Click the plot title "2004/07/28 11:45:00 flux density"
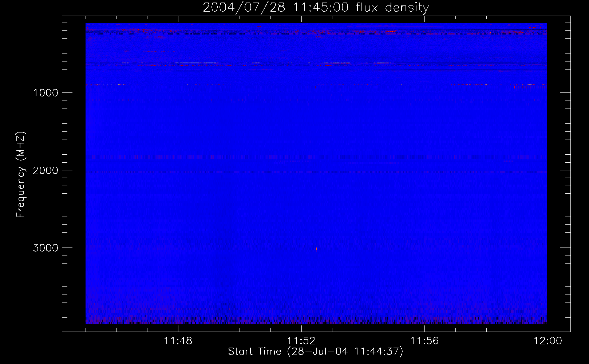This screenshot has width=589, height=364. pos(316,8)
